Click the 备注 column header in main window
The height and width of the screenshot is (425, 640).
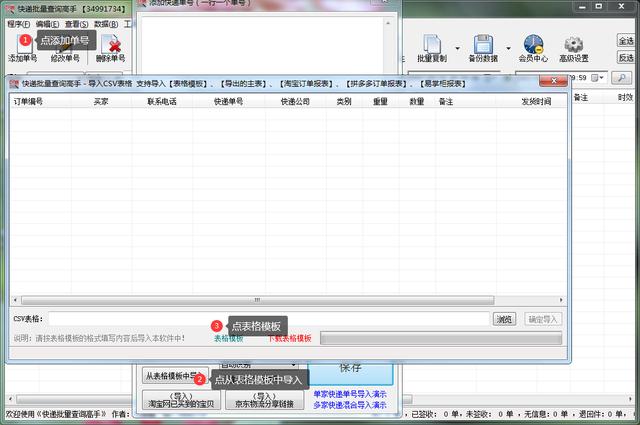580,97
